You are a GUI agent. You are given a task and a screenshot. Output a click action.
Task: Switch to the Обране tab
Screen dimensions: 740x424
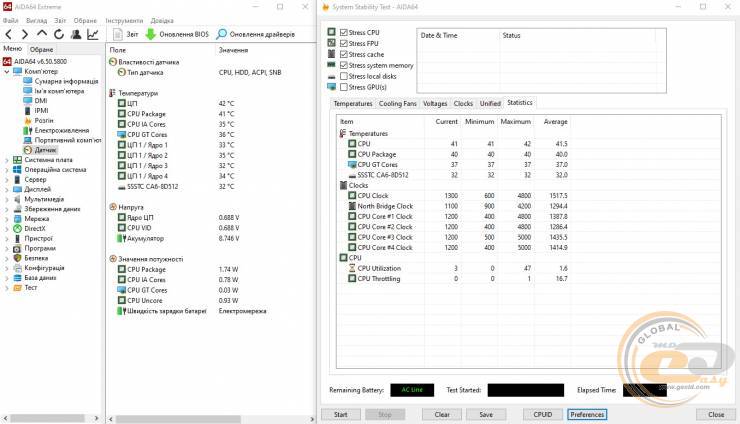(x=42, y=50)
